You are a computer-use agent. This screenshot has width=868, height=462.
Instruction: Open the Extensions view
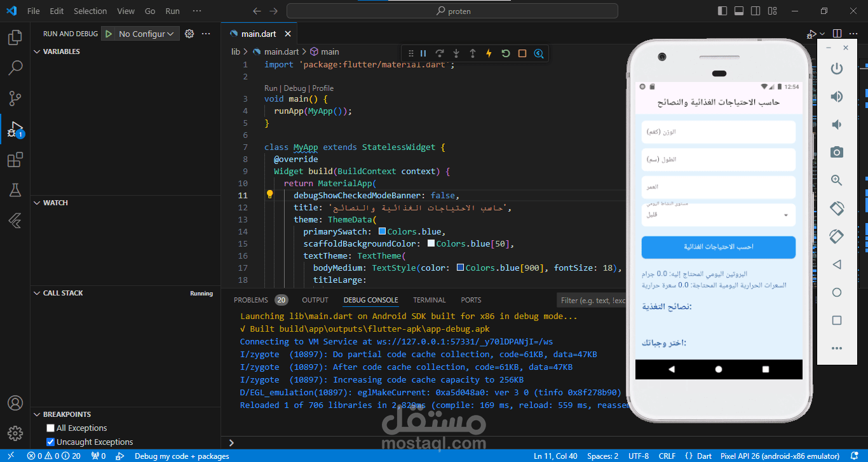coord(15,160)
